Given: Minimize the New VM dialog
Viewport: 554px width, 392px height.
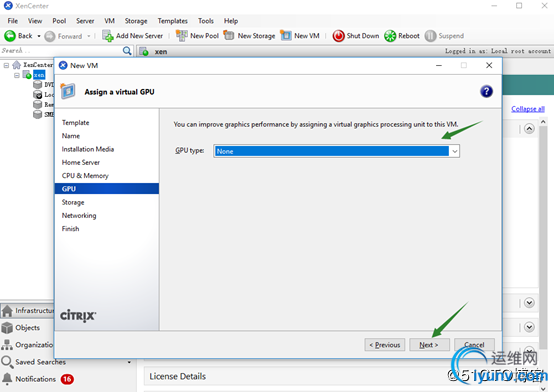Looking at the screenshot, I should click(x=439, y=65).
